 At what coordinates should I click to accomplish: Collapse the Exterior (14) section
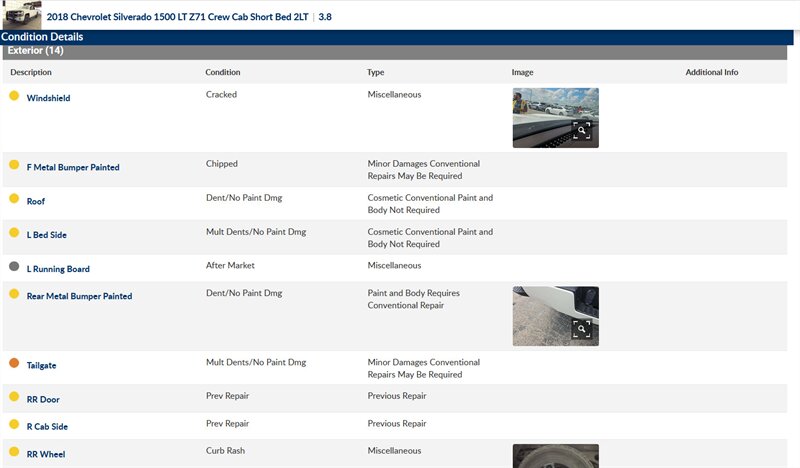(x=36, y=51)
